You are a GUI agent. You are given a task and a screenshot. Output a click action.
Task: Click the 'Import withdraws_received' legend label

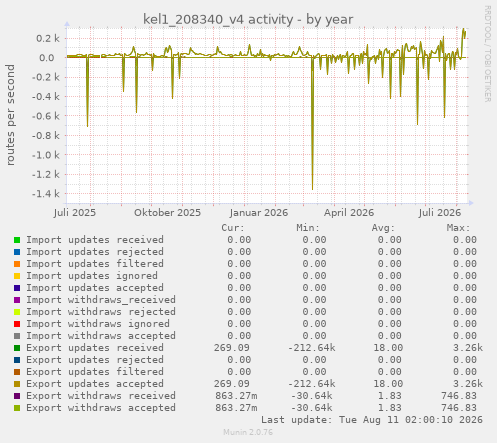(x=101, y=300)
